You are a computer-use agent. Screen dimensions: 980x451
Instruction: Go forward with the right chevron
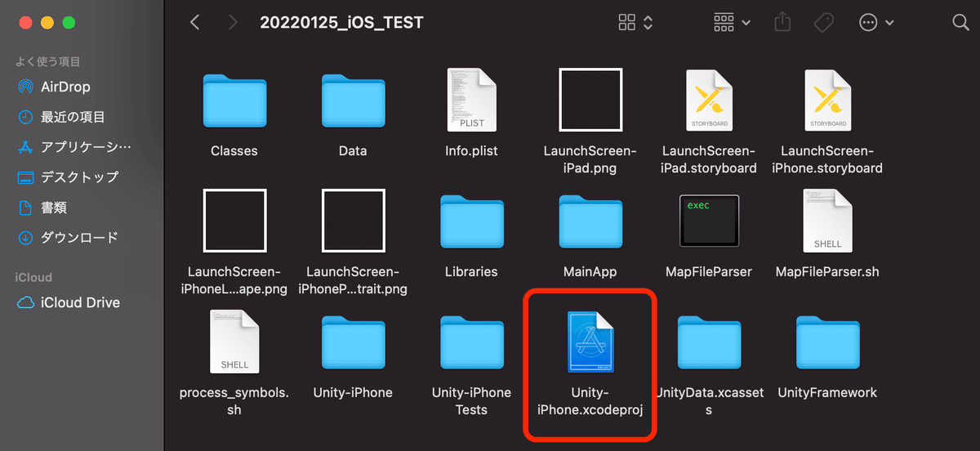click(x=234, y=22)
